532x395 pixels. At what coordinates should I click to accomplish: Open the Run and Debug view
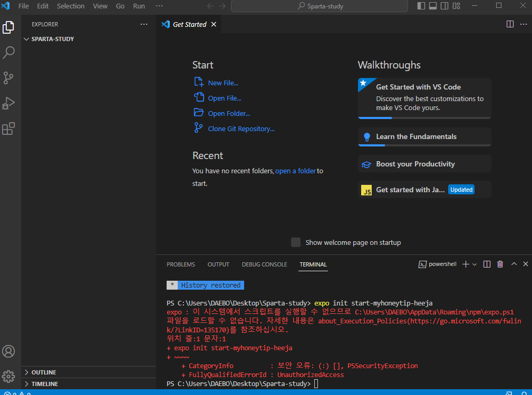[8, 103]
